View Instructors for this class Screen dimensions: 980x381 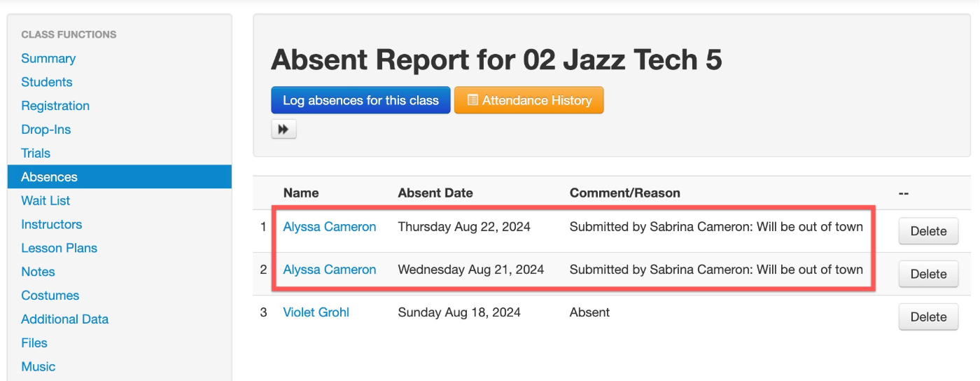[x=52, y=224]
